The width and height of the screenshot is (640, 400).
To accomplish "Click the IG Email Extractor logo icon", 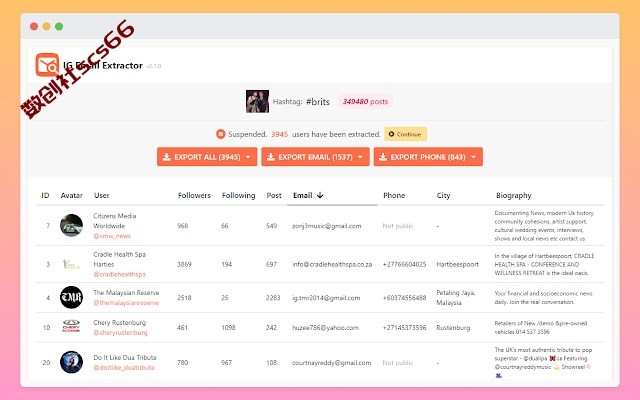I will (x=47, y=64).
